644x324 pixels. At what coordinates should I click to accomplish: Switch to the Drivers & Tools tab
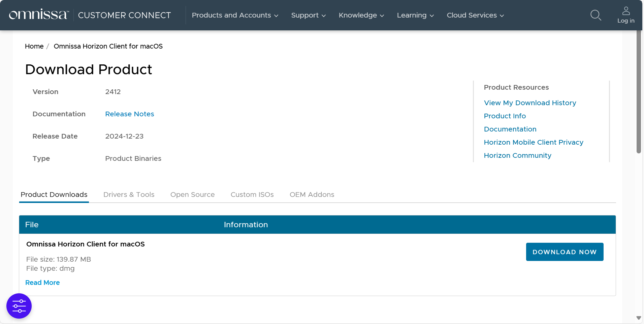(x=129, y=195)
